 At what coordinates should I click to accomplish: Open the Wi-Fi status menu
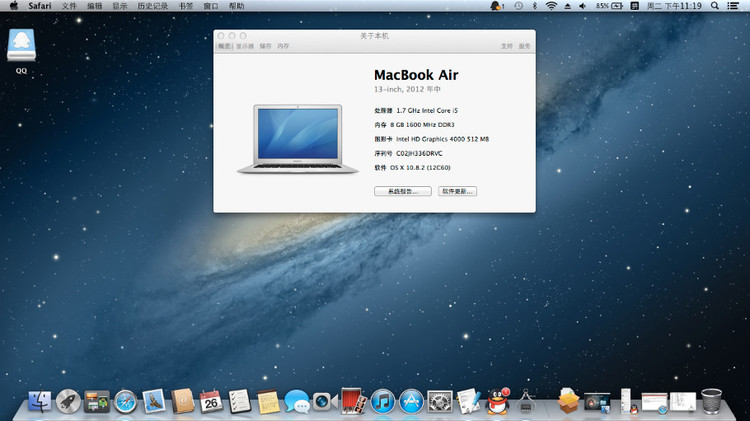click(551, 6)
